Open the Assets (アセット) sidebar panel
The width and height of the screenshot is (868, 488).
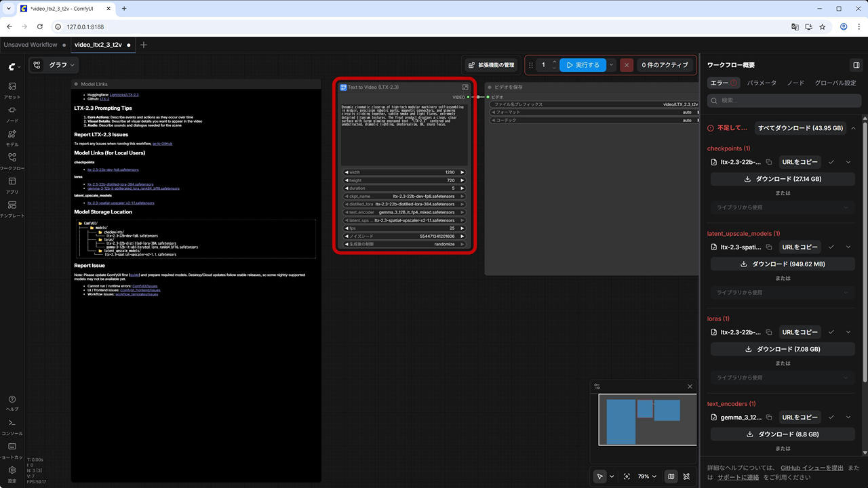[12, 90]
